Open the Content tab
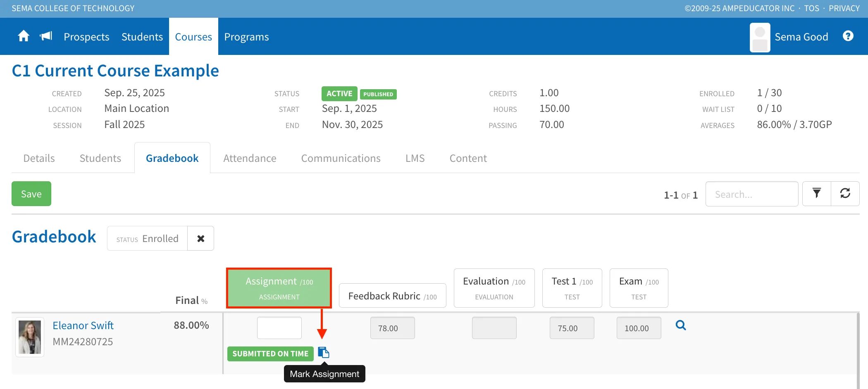This screenshot has width=868, height=389. pyautogui.click(x=468, y=158)
